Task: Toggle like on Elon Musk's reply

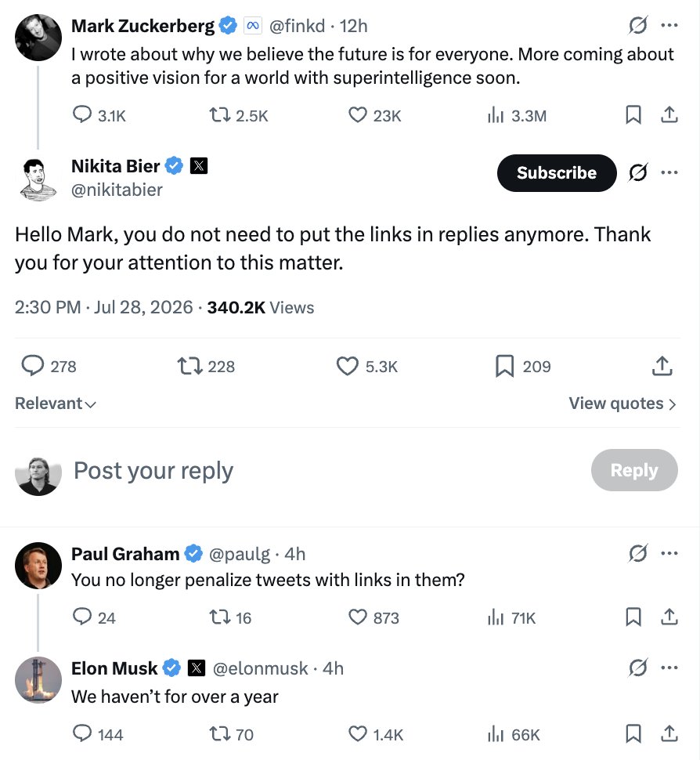Action: coord(358,734)
